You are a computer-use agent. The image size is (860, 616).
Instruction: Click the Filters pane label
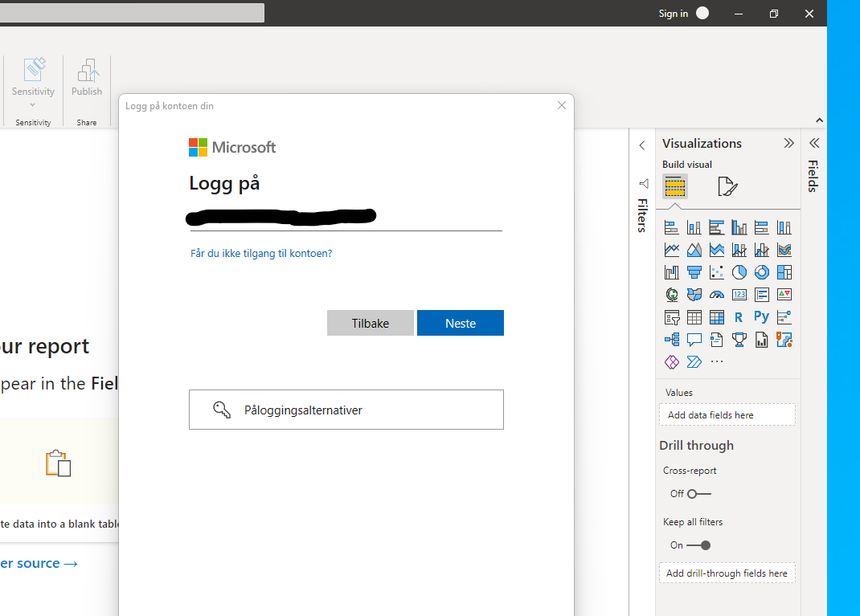pyautogui.click(x=643, y=216)
